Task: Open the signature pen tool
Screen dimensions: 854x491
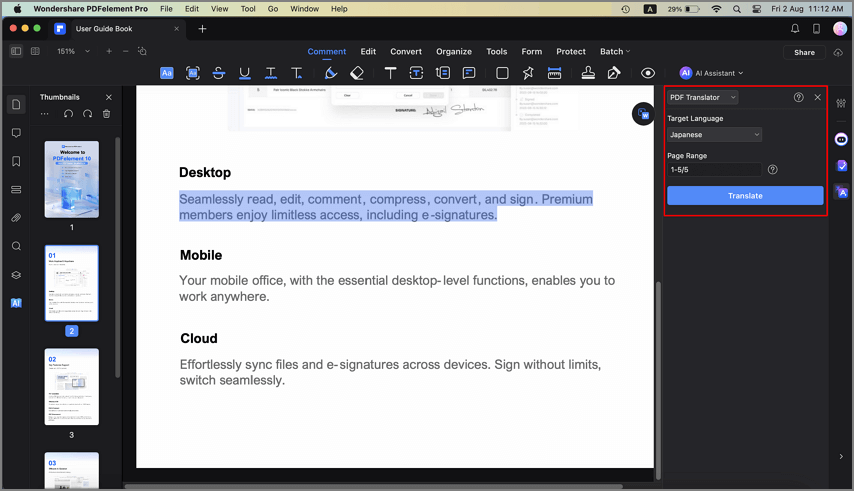Action: point(614,73)
